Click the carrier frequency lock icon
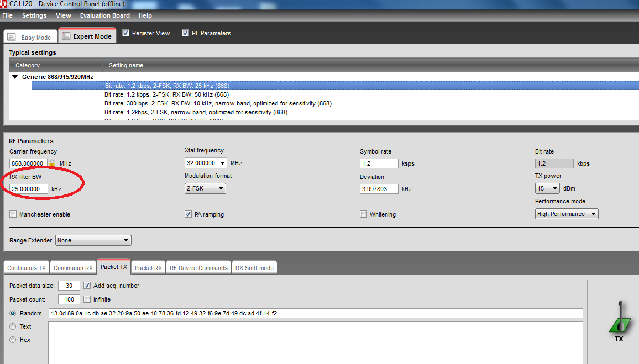 [52, 163]
